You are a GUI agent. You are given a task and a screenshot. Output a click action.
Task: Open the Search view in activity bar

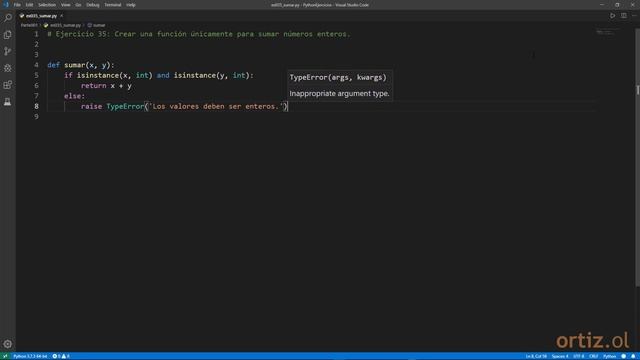pyautogui.click(x=8, y=18)
